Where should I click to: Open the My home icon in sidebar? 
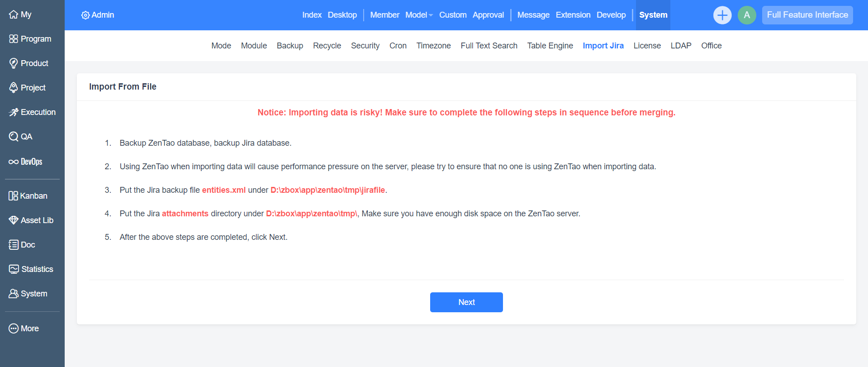pos(14,14)
